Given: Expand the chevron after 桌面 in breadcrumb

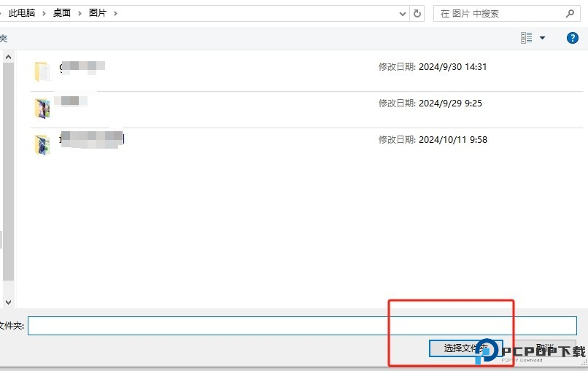Looking at the screenshot, I should click(x=80, y=13).
